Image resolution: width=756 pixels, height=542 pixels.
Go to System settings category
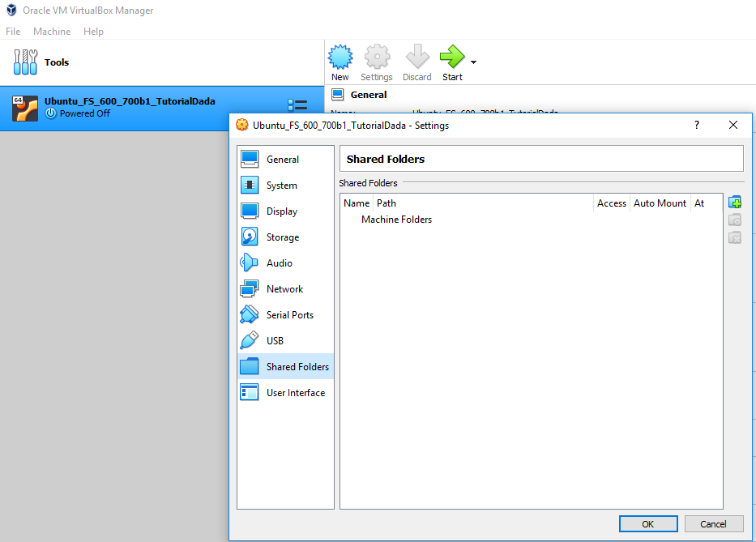click(x=281, y=186)
